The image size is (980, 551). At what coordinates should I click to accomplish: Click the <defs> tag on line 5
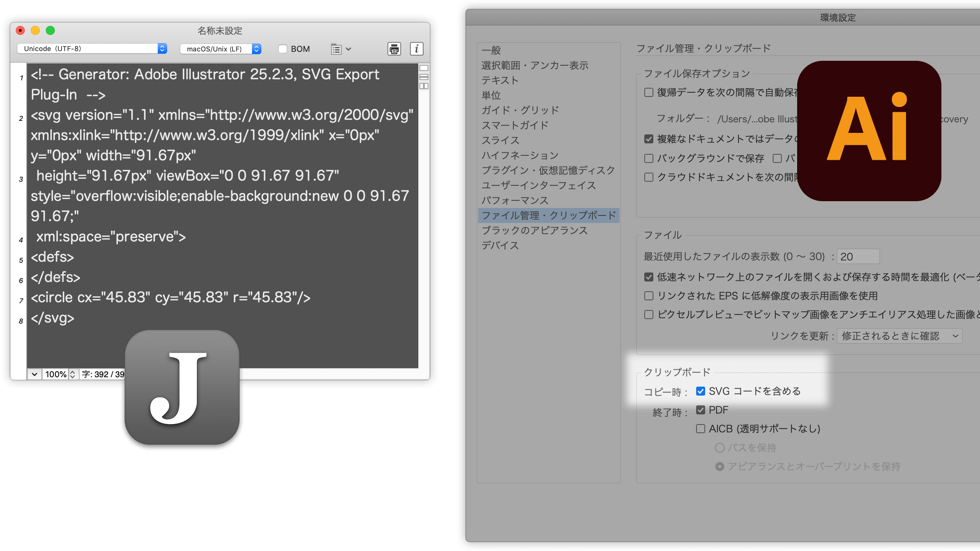pos(53,257)
